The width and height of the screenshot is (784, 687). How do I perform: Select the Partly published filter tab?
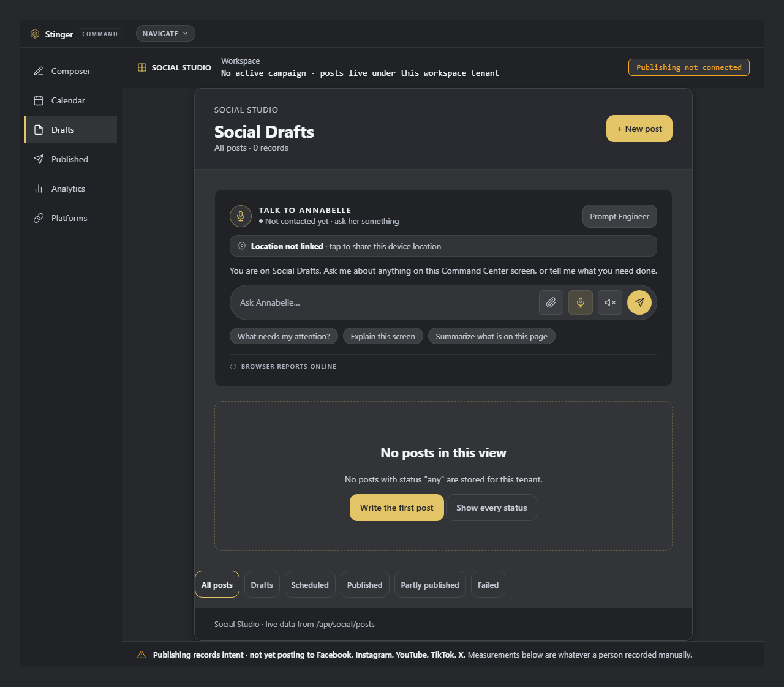pyautogui.click(x=430, y=584)
